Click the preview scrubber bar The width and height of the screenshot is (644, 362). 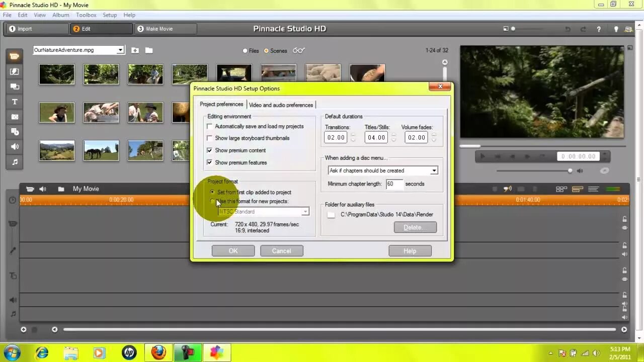point(542,146)
